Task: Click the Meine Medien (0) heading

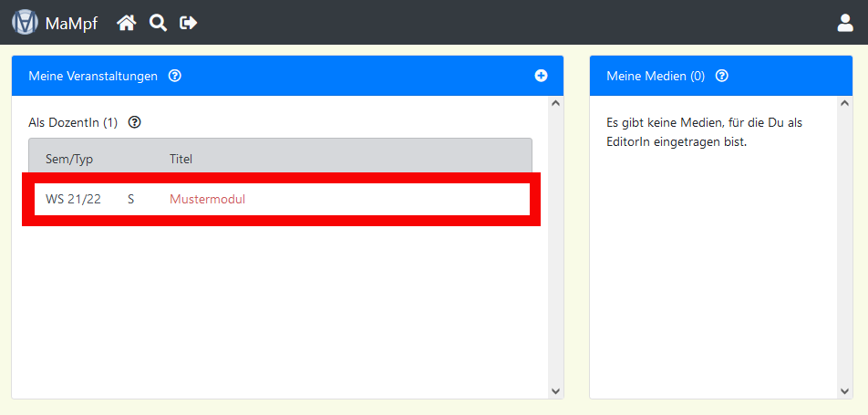Action: pos(656,76)
